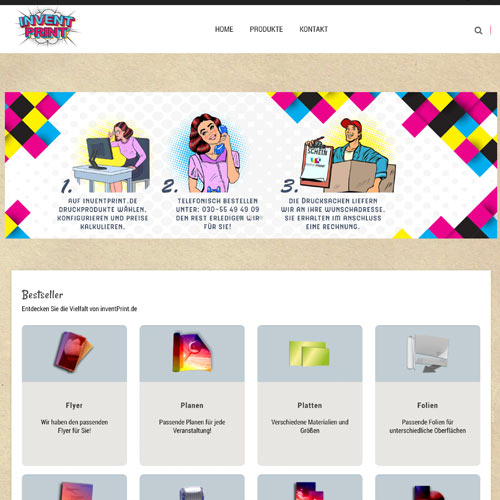Image resolution: width=500 pixels, height=500 pixels.
Task: Open the Folien title link
Action: 427,405
